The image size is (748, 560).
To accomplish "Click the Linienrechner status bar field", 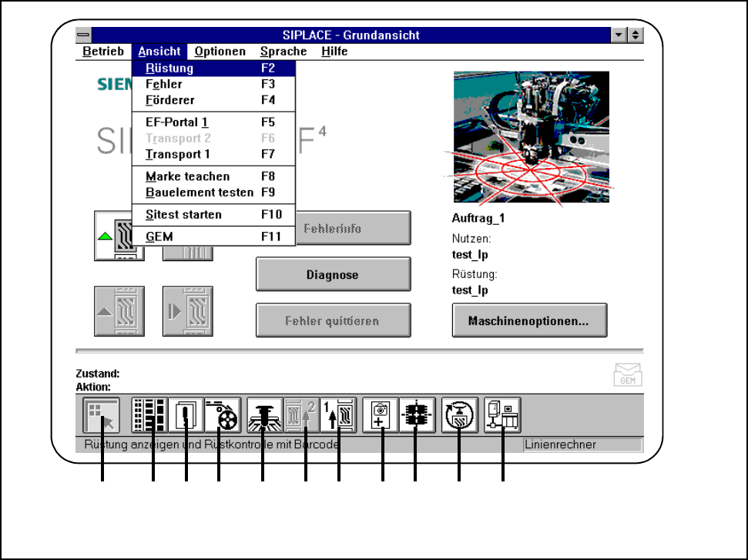I will tap(583, 444).
